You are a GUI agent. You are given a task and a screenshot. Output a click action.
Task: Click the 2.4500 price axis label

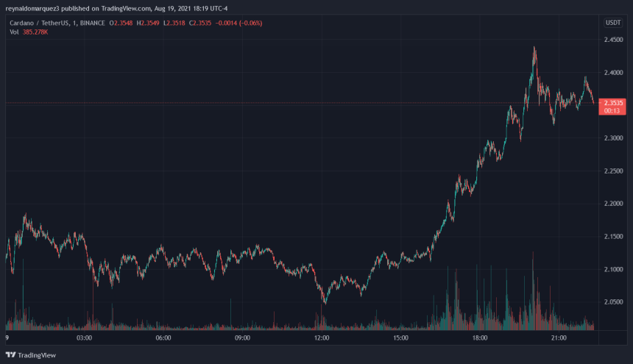click(x=613, y=40)
